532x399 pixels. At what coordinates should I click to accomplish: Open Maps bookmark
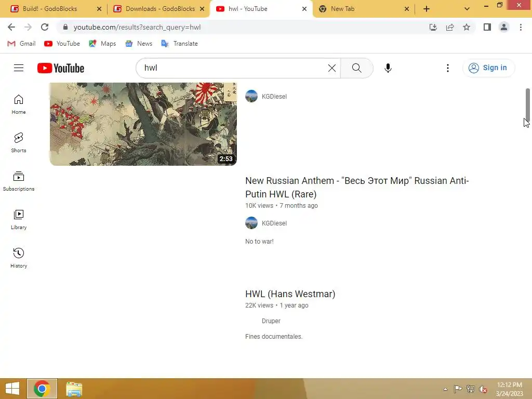tap(102, 44)
